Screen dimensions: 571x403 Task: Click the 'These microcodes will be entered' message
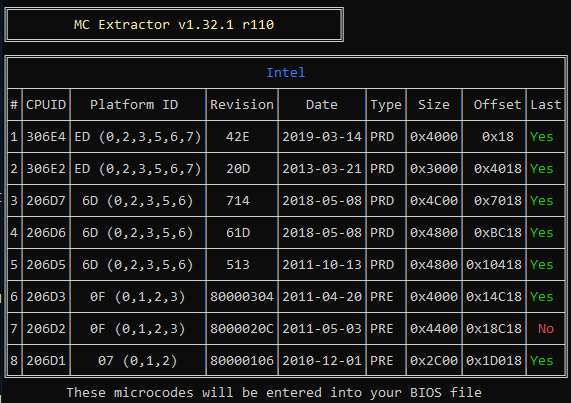tap(274, 393)
